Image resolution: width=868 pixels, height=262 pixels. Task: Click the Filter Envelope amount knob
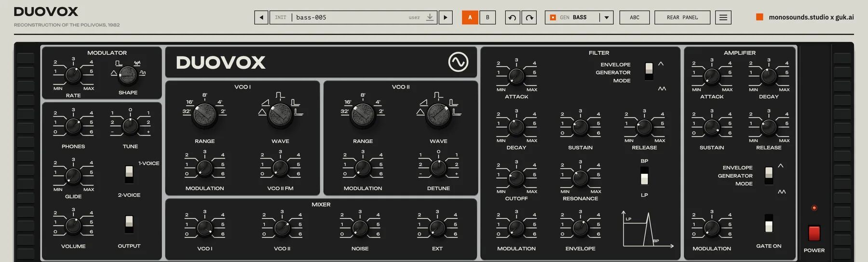(x=580, y=228)
